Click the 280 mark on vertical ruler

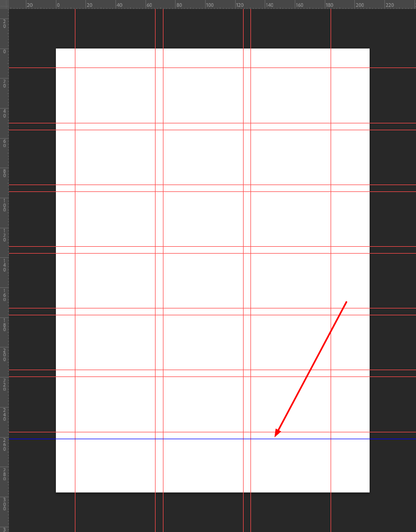pyautogui.click(x=4, y=475)
